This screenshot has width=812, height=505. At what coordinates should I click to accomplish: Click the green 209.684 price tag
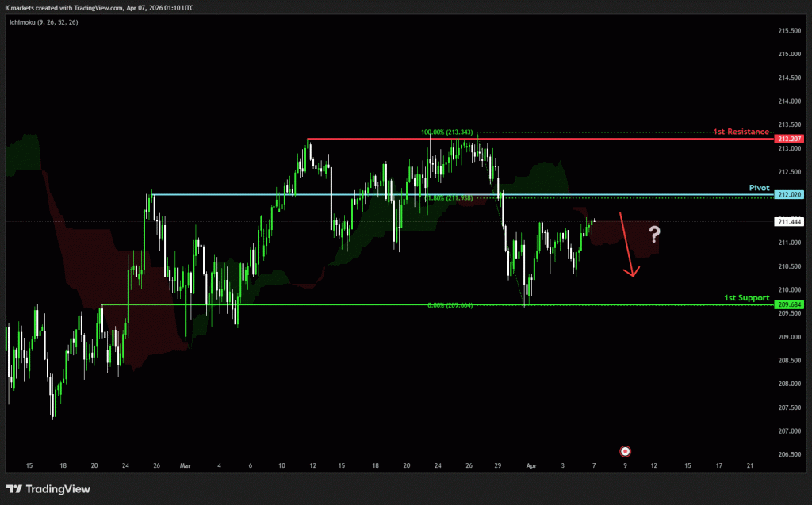[x=788, y=304]
